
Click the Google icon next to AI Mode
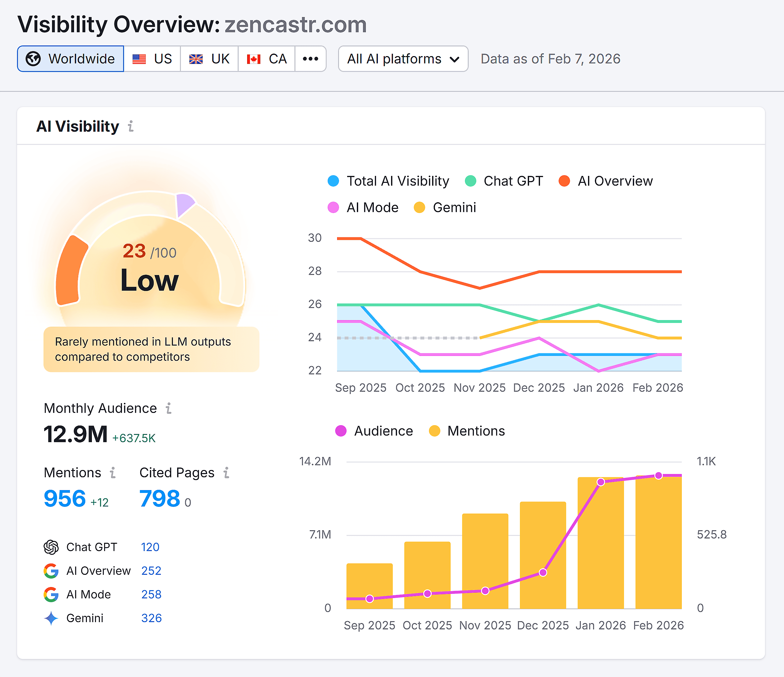(x=52, y=595)
